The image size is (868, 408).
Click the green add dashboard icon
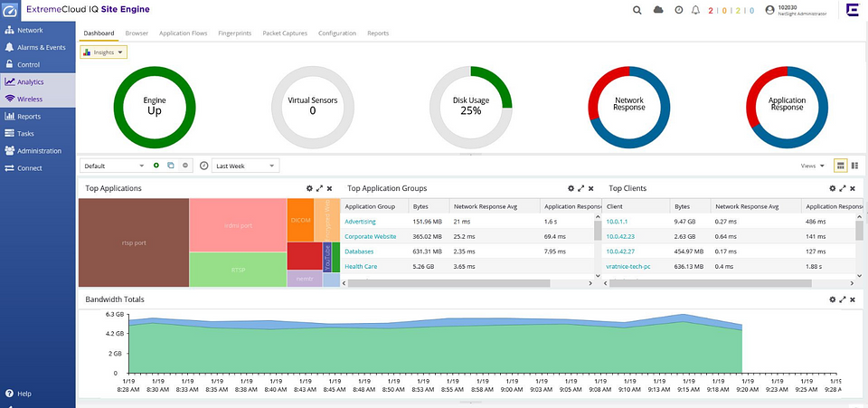click(156, 166)
